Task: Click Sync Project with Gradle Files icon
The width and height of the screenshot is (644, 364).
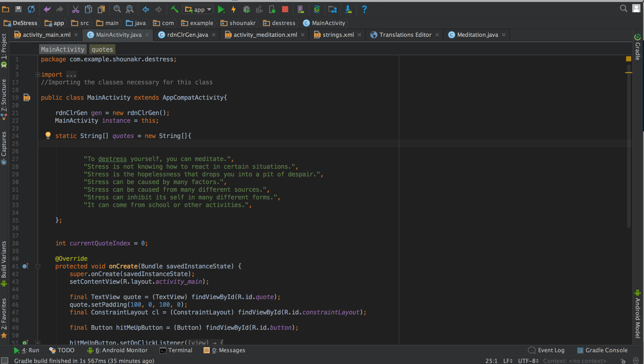Action: (x=317, y=10)
